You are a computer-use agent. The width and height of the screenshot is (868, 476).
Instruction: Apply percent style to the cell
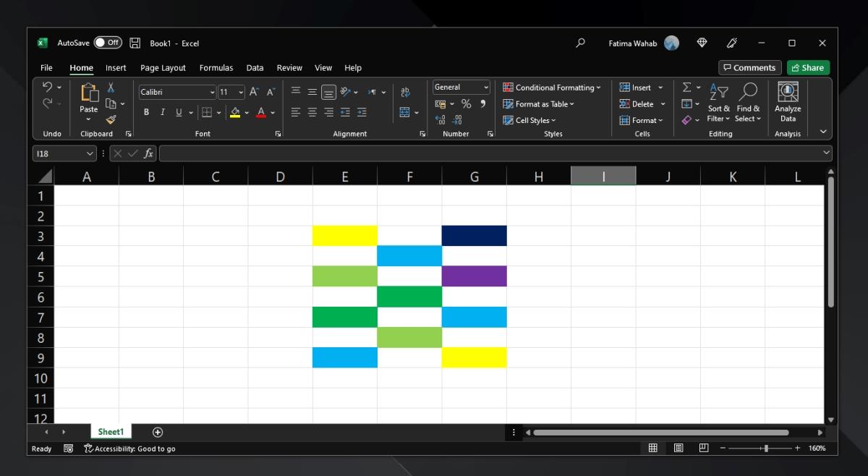466,104
